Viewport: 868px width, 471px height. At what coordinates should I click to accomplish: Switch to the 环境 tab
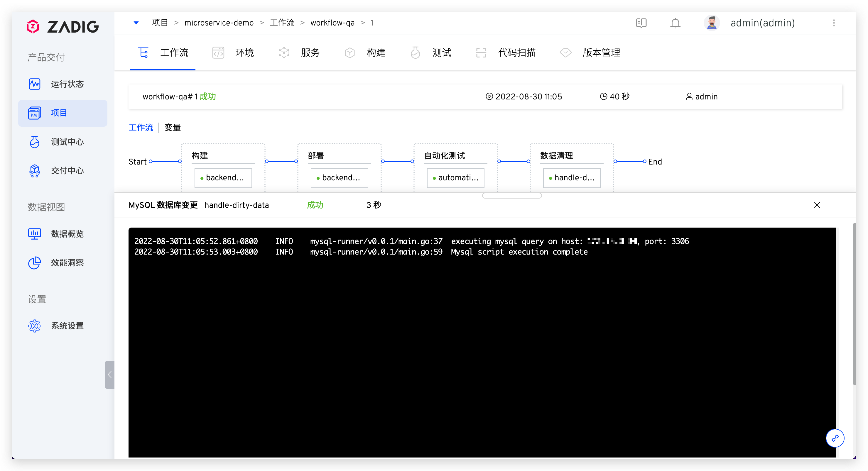click(244, 52)
